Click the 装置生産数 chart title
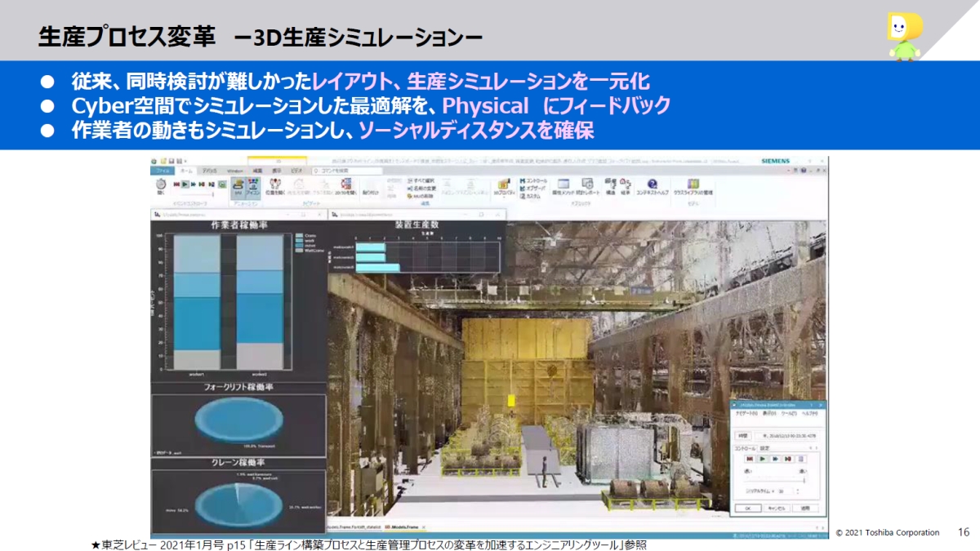The width and height of the screenshot is (980, 551). 416,224
